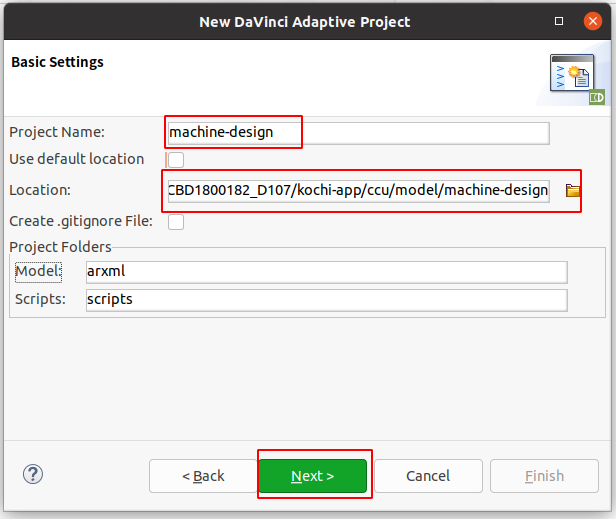Click the Project Name input field
Image resolution: width=616 pixels, height=519 pixels.
(358, 133)
